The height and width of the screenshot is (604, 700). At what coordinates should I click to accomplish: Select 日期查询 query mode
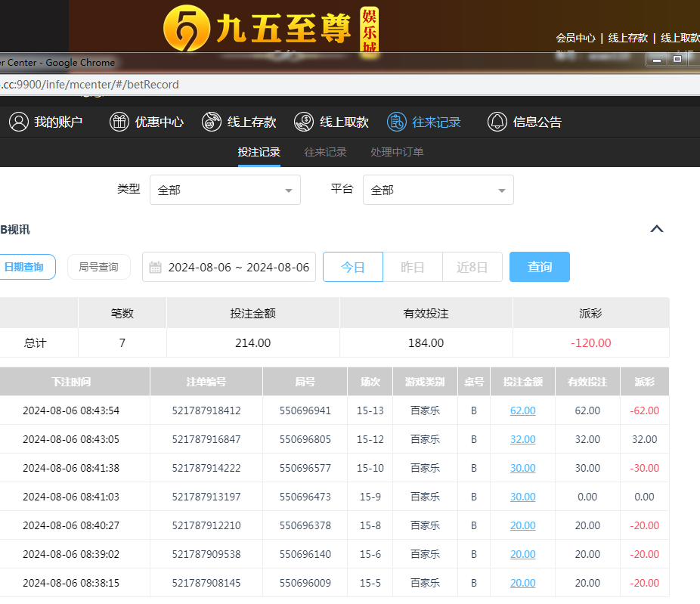point(24,267)
